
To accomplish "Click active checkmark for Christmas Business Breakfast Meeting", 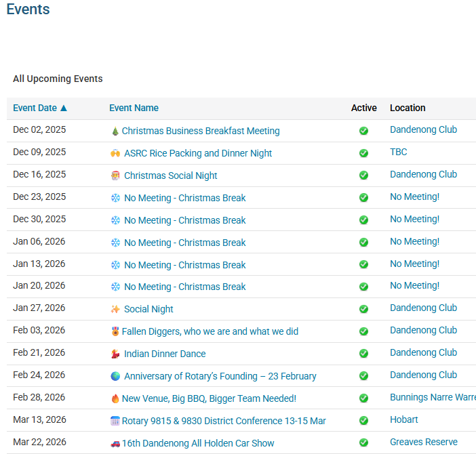I will [363, 131].
